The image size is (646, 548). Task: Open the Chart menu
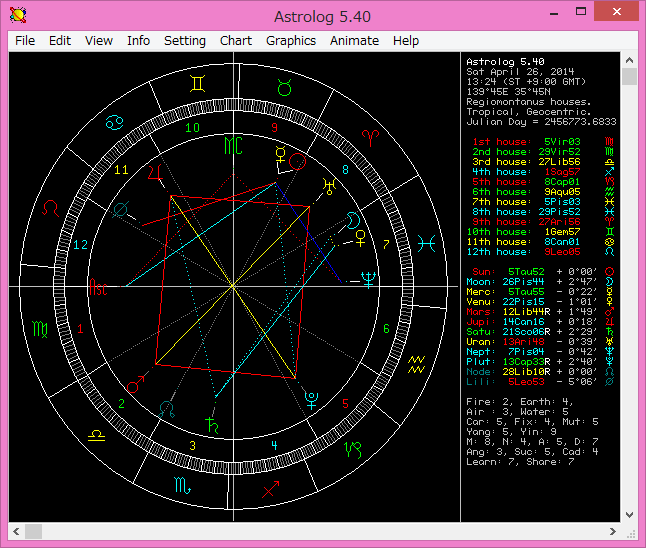236,41
